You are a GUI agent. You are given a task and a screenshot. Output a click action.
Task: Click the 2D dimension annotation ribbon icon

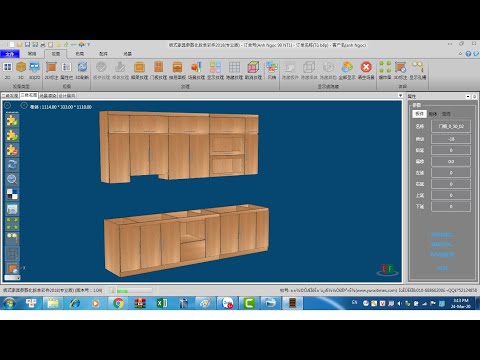click(51, 70)
